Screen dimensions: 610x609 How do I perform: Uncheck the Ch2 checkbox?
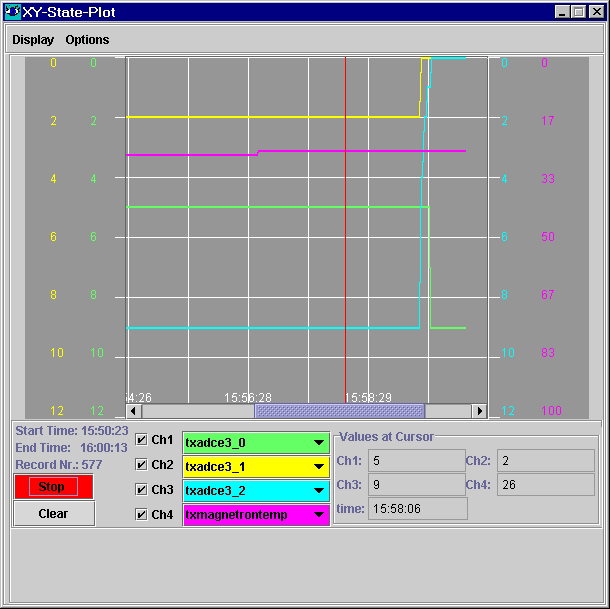[x=141, y=465]
